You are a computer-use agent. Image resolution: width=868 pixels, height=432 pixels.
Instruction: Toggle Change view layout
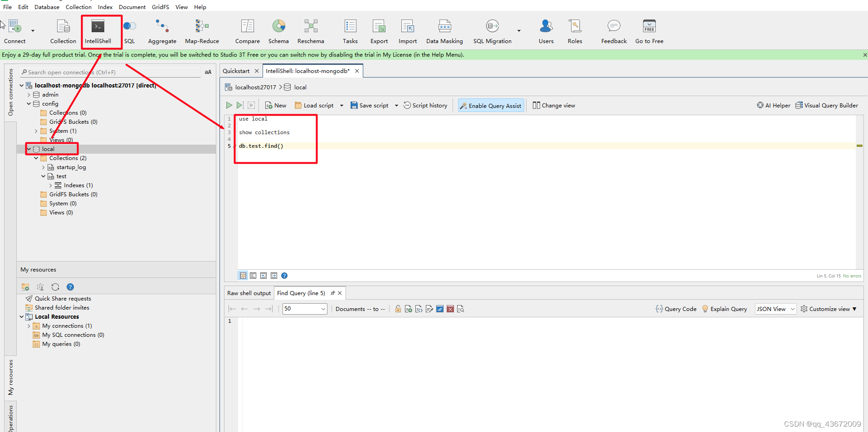554,106
